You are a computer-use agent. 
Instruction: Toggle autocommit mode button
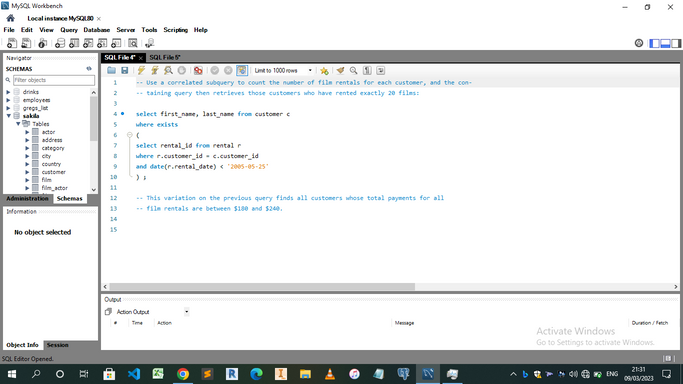point(242,71)
